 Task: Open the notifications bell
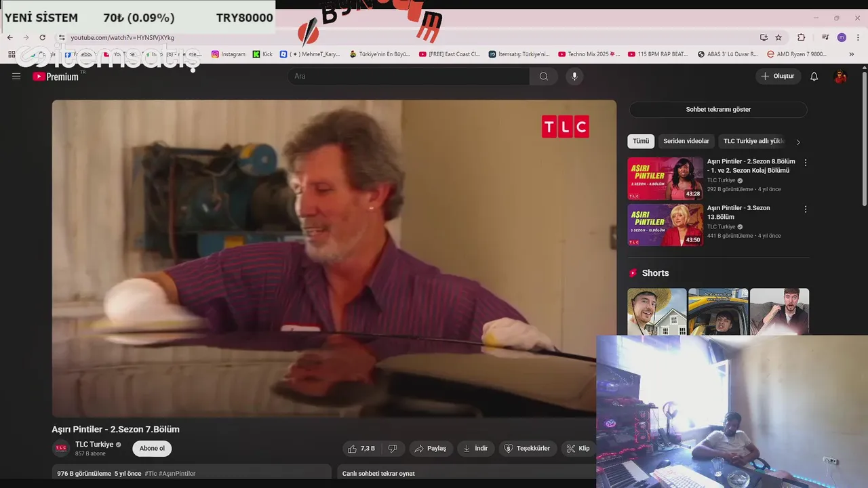[x=814, y=77]
